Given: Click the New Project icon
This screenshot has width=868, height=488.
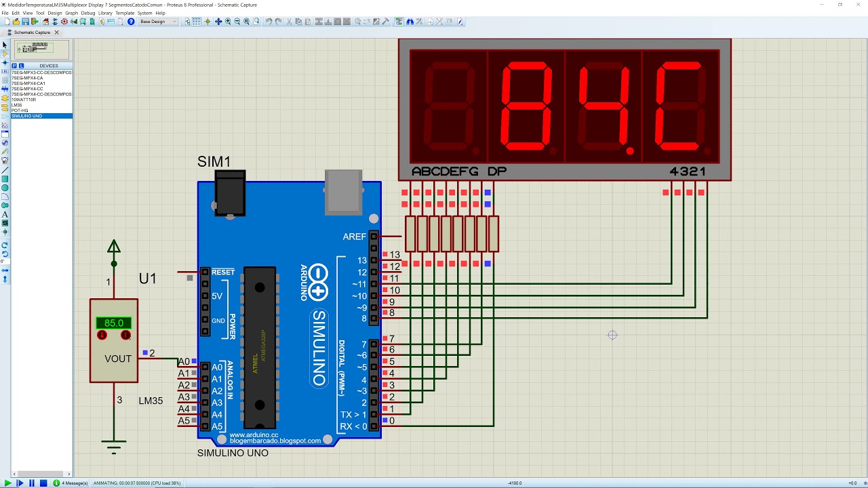Looking at the screenshot, I should click(x=7, y=22).
